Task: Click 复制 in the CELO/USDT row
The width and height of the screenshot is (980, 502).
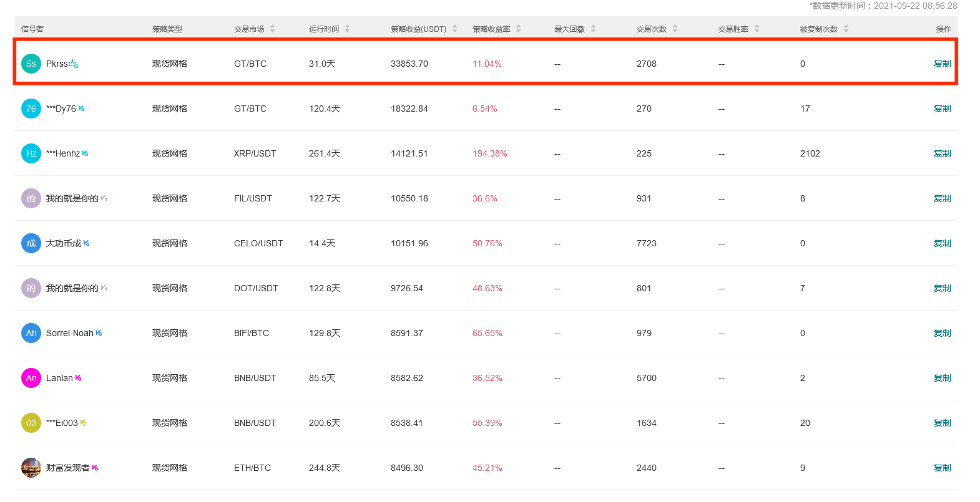Action: [x=942, y=243]
